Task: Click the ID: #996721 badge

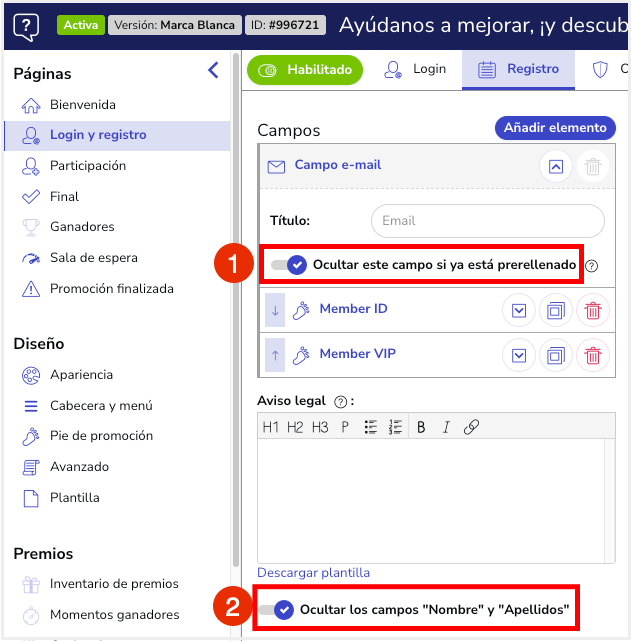Action: click(x=285, y=25)
